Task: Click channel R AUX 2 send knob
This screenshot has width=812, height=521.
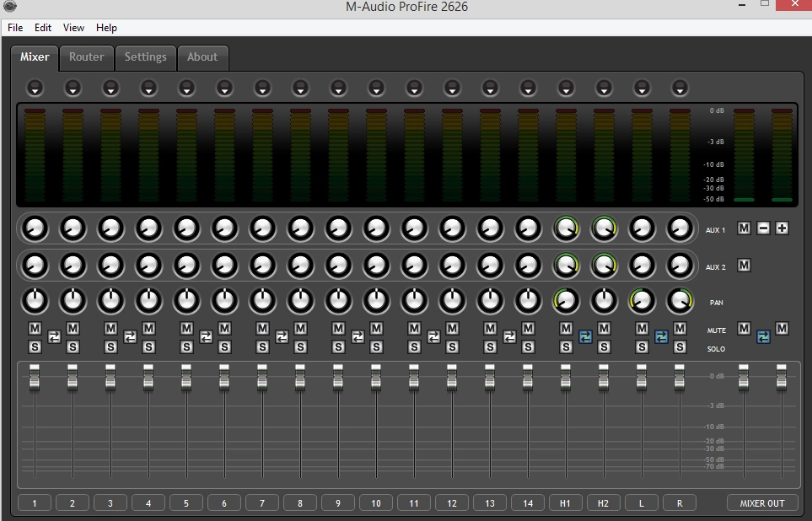Action: pyautogui.click(x=680, y=266)
